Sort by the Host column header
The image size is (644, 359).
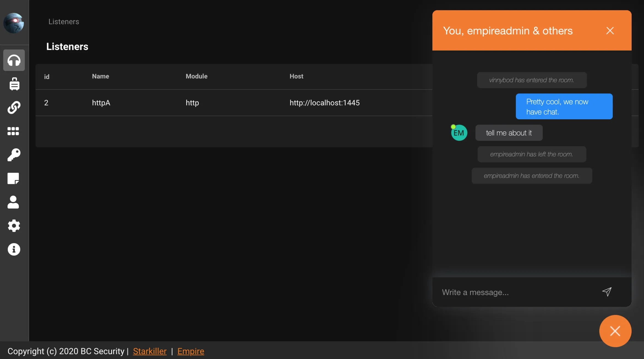coord(296,76)
